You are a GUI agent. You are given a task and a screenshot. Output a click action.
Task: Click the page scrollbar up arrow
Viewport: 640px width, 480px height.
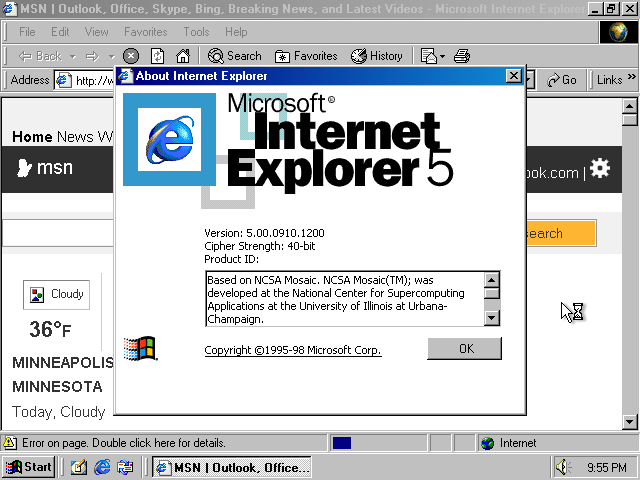pos(629,107)
